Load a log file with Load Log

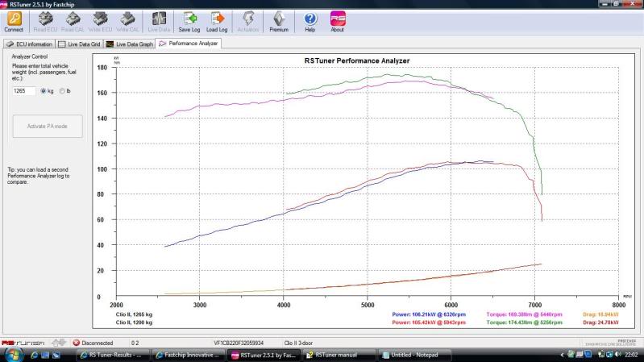pos(217,20)
